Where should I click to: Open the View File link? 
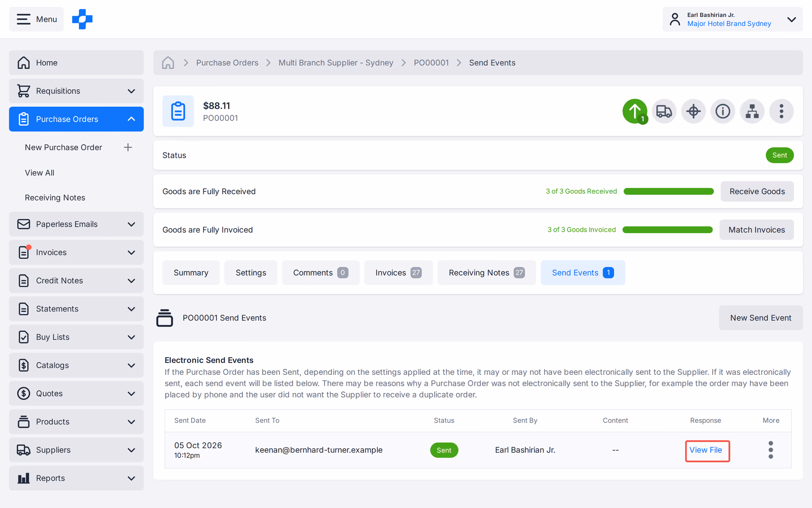(706, 450)
